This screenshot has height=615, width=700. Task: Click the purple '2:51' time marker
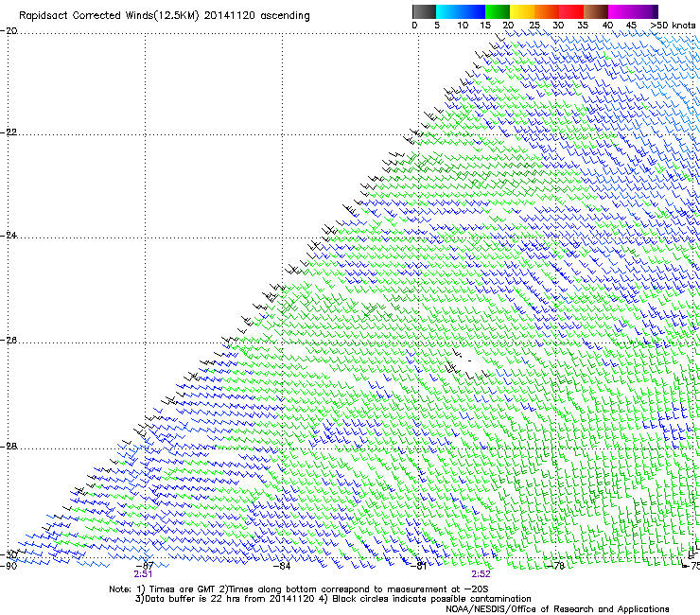coord(143,574)
